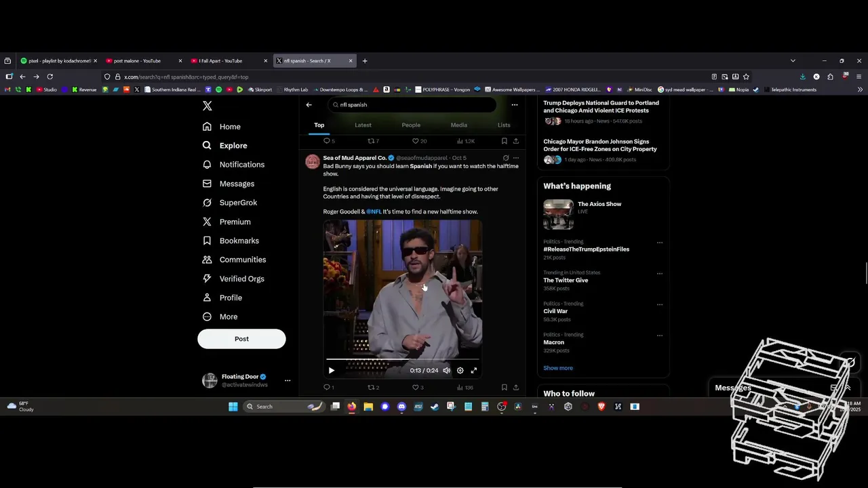Switch to the Lists tab
Image resolution: width=868 pixels, height=488 pixels.
pos(504,125)
